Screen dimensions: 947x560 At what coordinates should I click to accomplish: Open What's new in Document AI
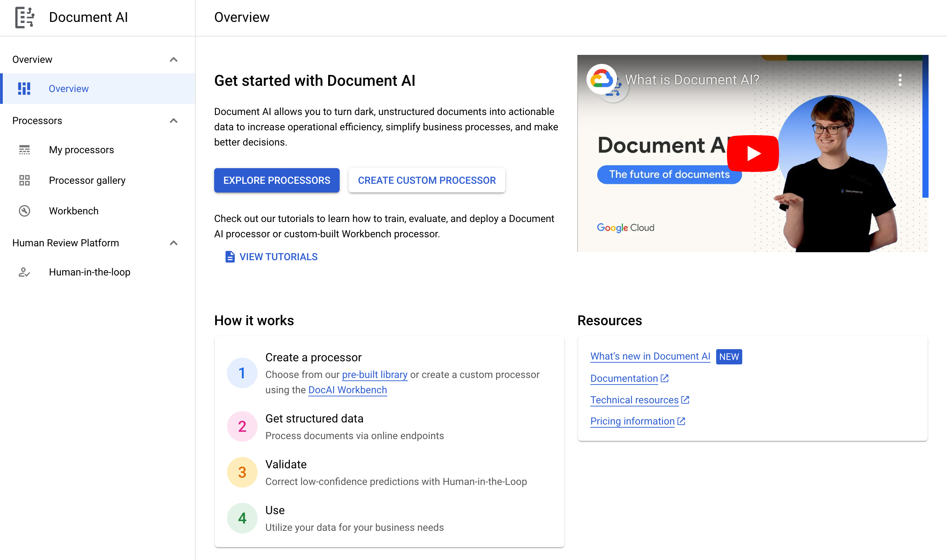pyautogui.click(x=649, y=356)
